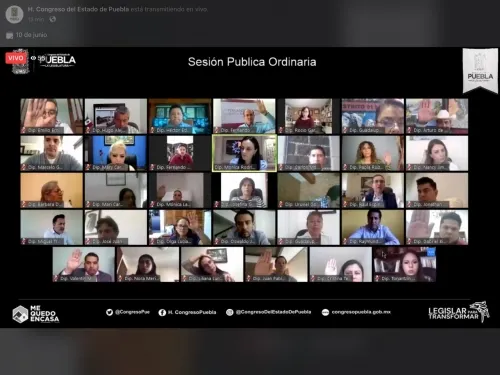Click the @CongresoPue Twitter handle

tap(132, 312)
